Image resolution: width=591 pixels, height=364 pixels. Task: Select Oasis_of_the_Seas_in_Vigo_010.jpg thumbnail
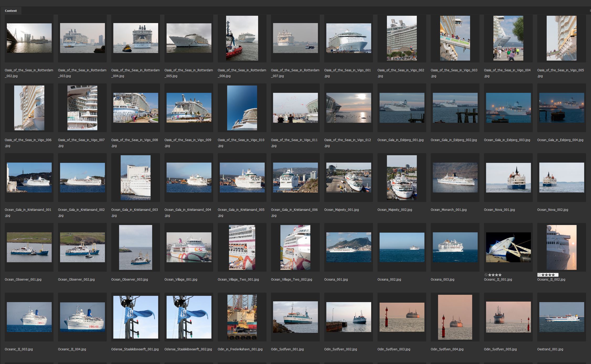(242, 108)
